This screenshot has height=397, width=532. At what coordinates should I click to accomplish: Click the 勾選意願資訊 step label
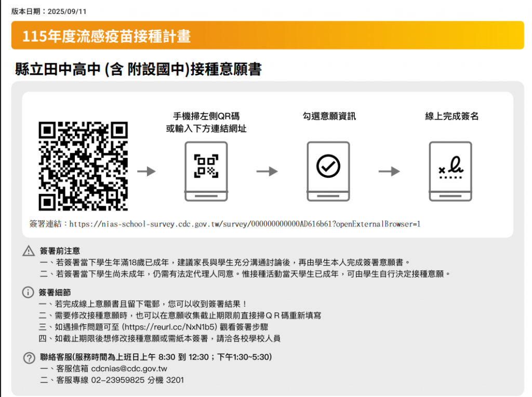tap(329, 116)
